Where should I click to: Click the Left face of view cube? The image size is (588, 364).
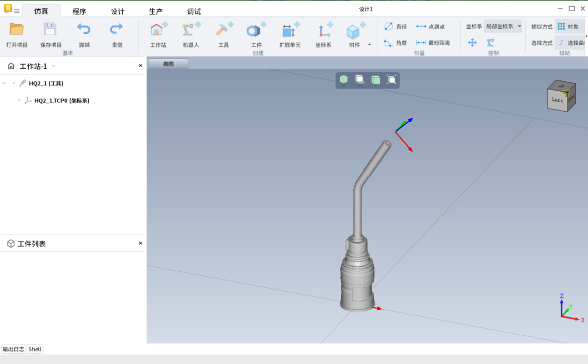click(x=557, y=100)
